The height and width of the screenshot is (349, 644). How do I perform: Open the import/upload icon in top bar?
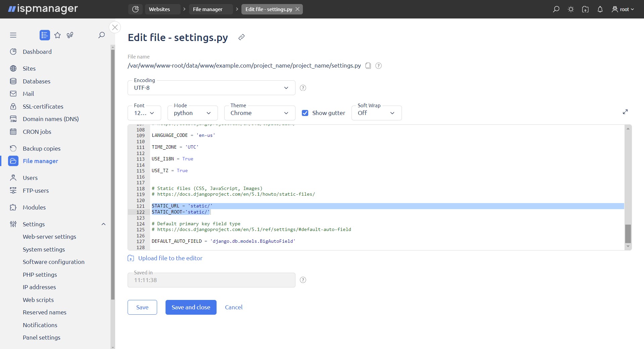(586, 9)
